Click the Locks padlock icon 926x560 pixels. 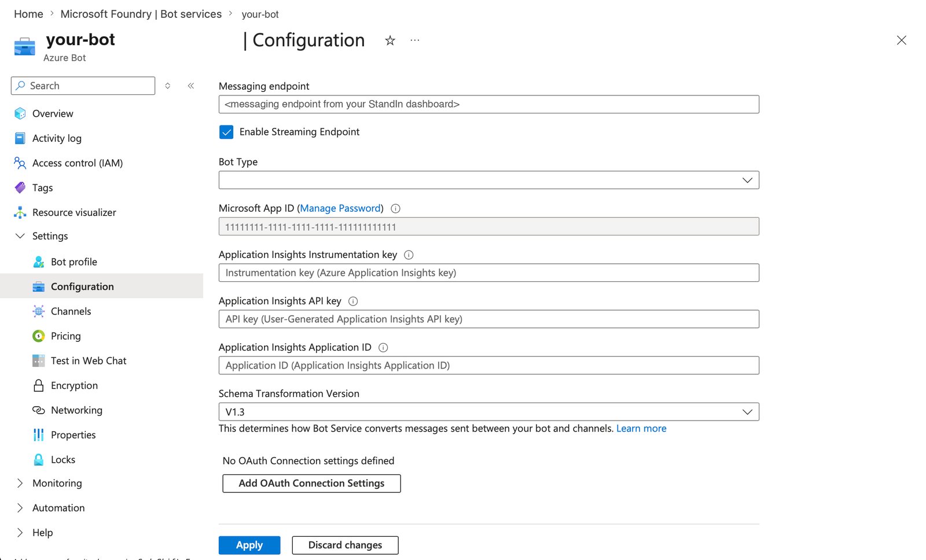(39, 460)
